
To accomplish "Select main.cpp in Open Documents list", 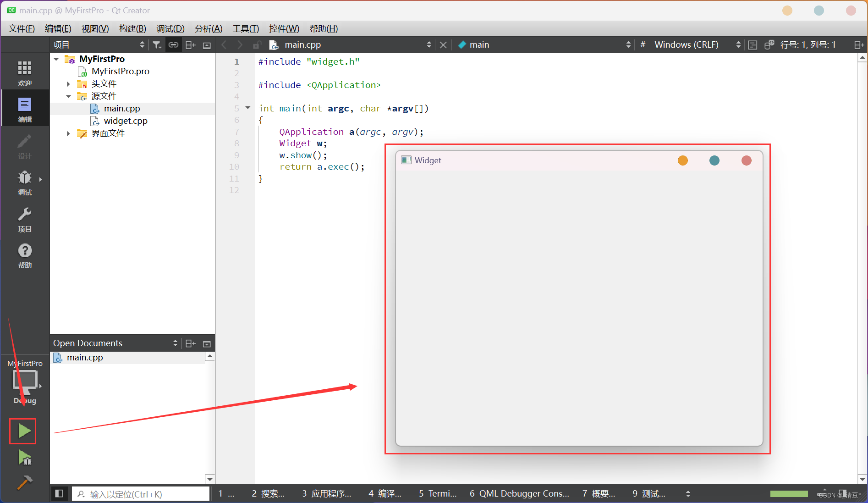I will pos(85,358).
